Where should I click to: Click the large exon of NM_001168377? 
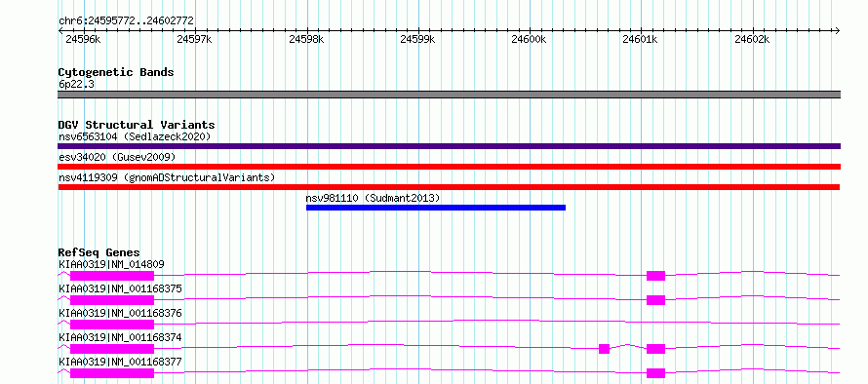[112, 373]
